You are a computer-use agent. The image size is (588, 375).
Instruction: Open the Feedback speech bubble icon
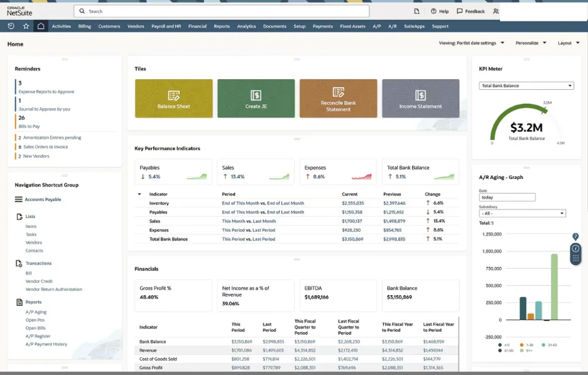[x=460, y=11]
